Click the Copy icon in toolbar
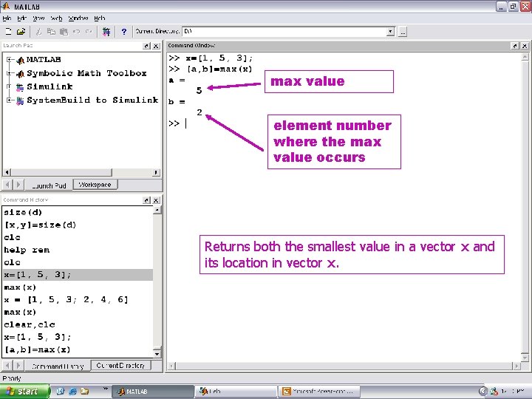This screenshot has height=399, width=532. point(51,32)
